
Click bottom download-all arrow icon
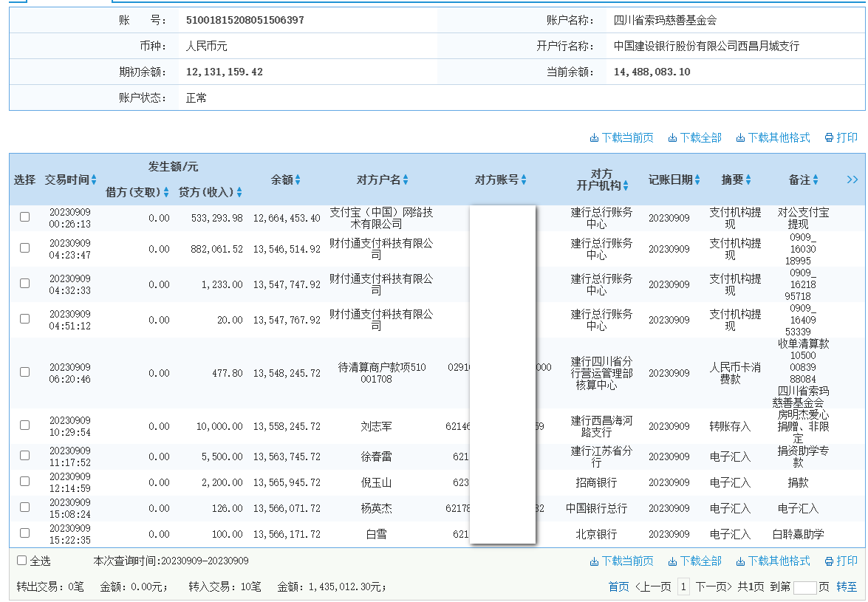pyautogui.click(x=672, y=561)
